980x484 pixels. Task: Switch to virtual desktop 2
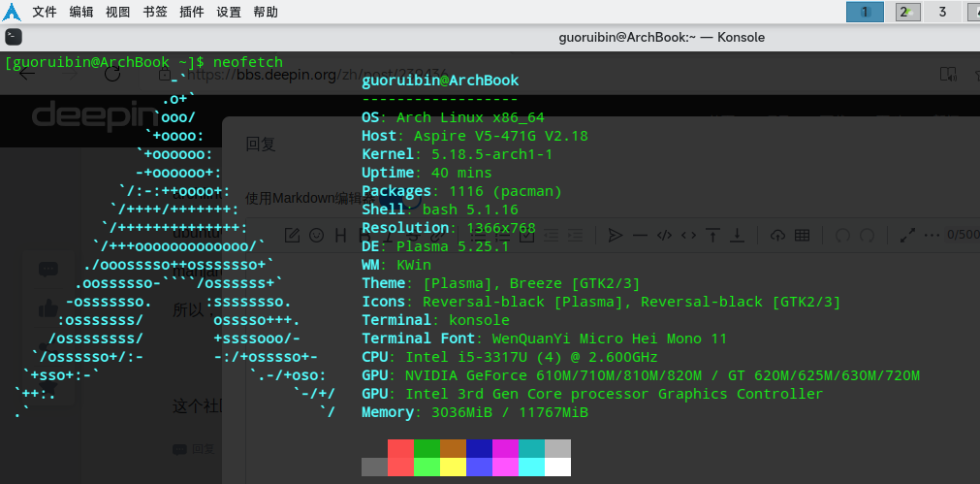[x=905, y=12]
